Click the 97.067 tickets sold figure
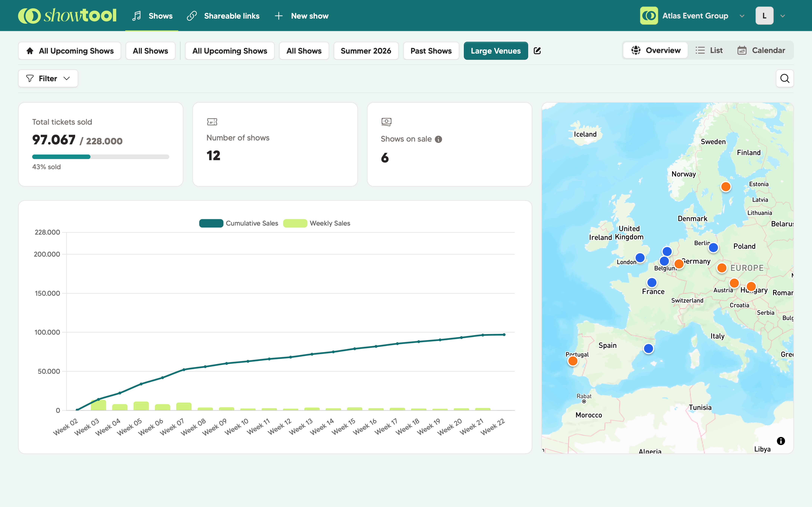812x507 pixels. [54, 140]
